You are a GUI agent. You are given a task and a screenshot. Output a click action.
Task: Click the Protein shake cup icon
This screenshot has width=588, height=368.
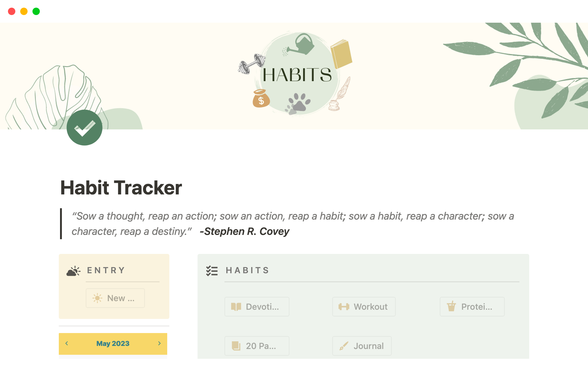451,307
